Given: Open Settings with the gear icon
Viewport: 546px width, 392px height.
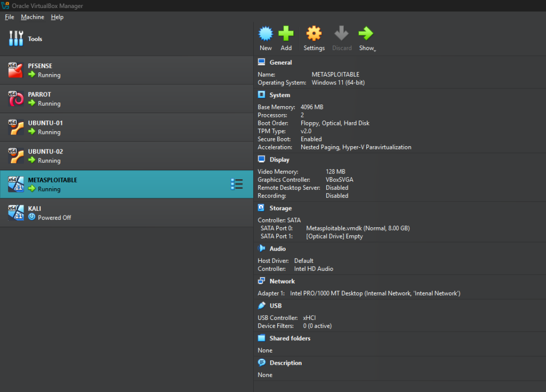Looking at the screenshot, I should [314, 34].
